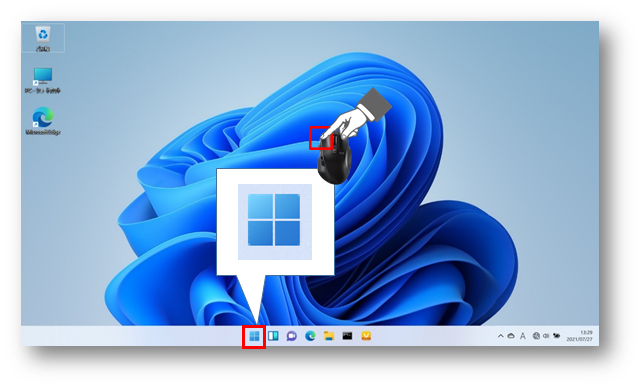Select the Recycle Bin desktop icon
The height and width of the screenshot is (388, 641).
(43, 38)
